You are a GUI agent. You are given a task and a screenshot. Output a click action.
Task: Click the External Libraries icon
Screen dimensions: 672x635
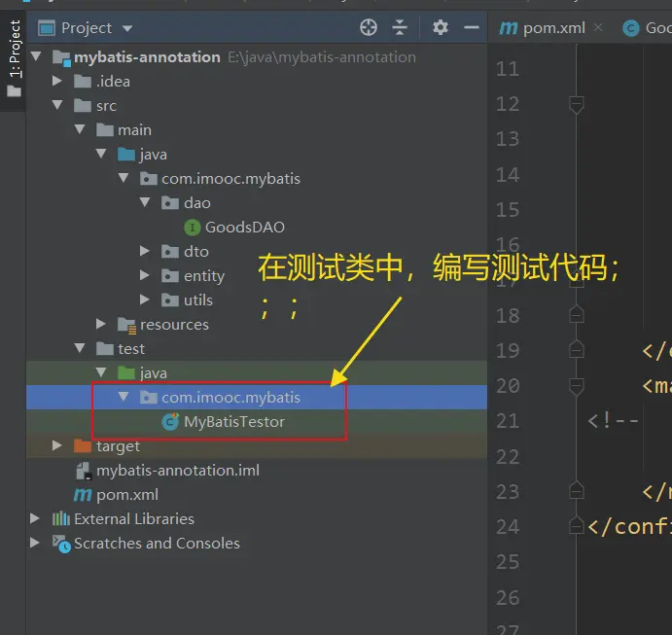pos(61,519)
